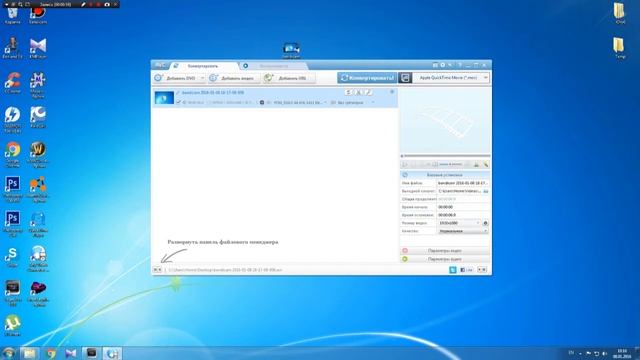Select the bandicam video thumbnail in the list
Image resolution: width=640 pixels, height=360 pixels.
[x=164, y=98]
